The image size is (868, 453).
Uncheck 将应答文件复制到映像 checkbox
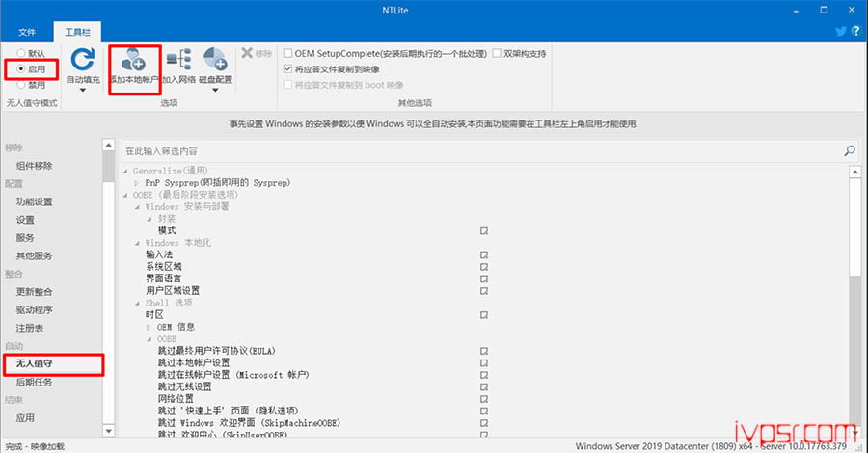click(x=287, y=69)
